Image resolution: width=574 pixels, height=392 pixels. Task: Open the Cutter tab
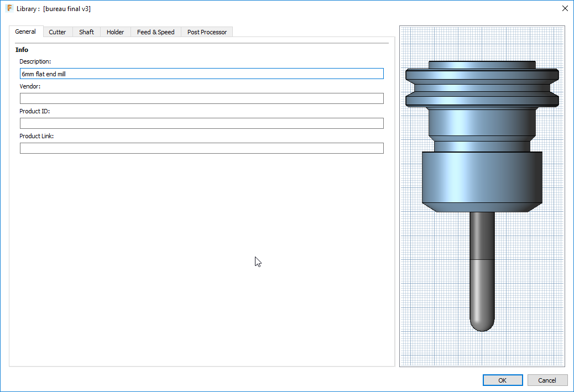click(x=58, y=32)
